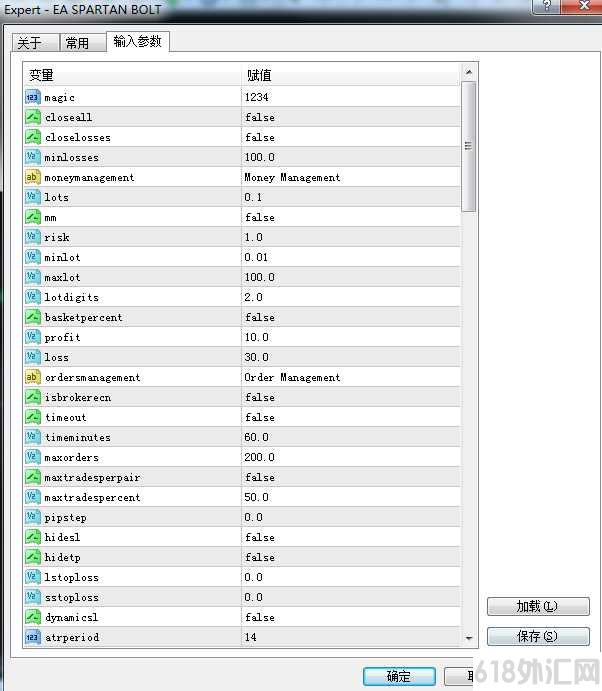Click the boolean icon beside timeout
Image resolution: width=602 pixels, height=691 pixels.
coord(33,417)
